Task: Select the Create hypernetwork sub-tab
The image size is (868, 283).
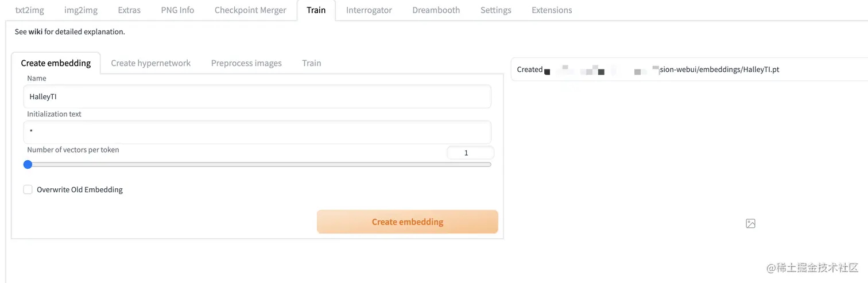Action: click(x=150, y=63)
